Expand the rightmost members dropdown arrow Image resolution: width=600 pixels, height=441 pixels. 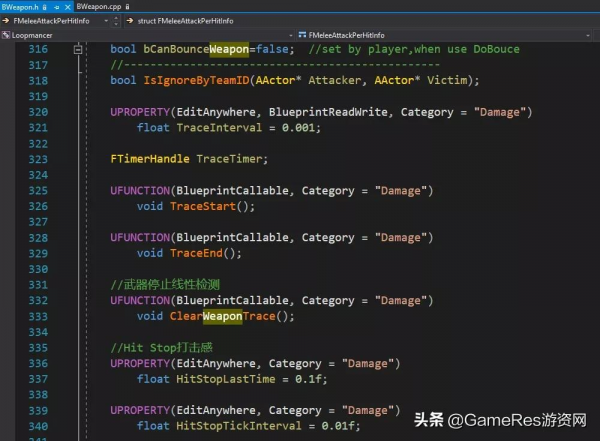click(588, 36)
